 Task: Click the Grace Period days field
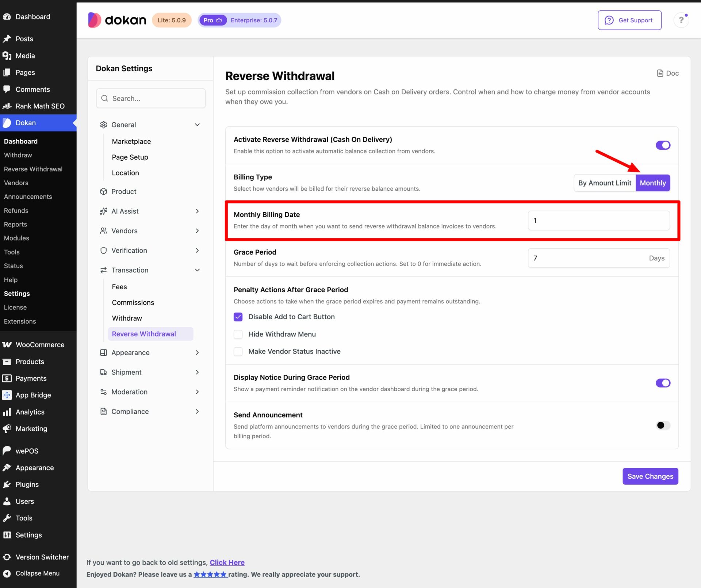(599, 258)
